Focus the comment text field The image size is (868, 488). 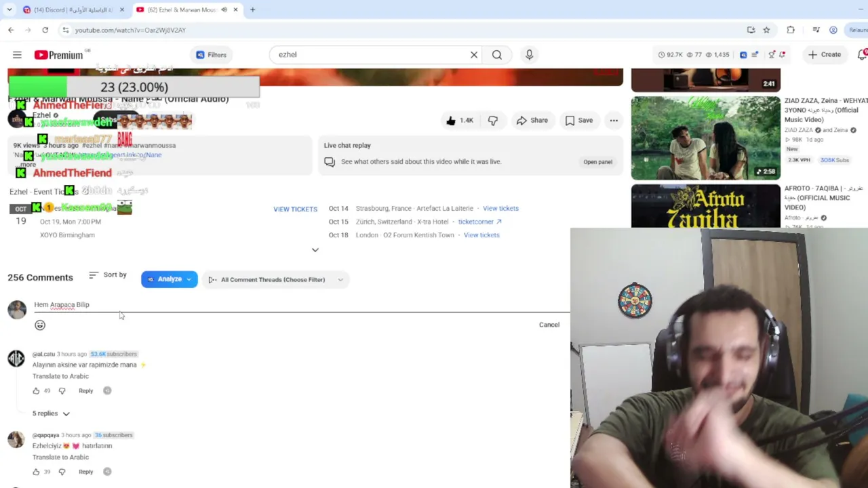point(302,305)
